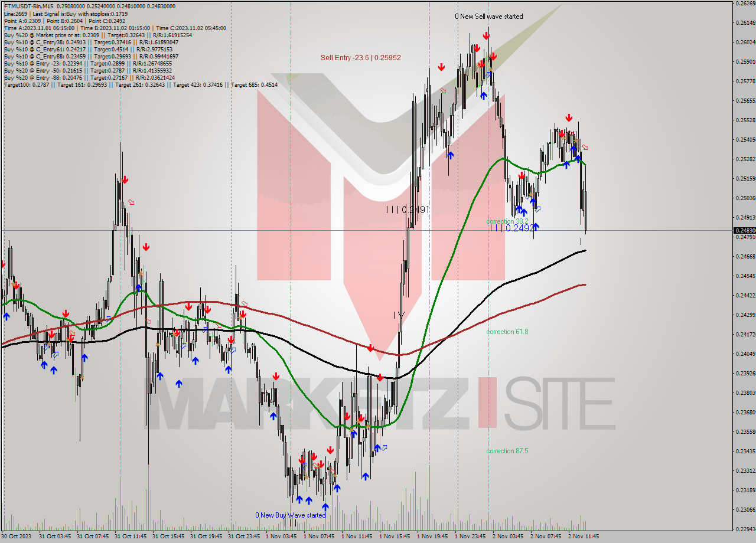Click the '1 Nov 23:45' time label
Screen dimensions: 756x543
click(x=470, y=537)
